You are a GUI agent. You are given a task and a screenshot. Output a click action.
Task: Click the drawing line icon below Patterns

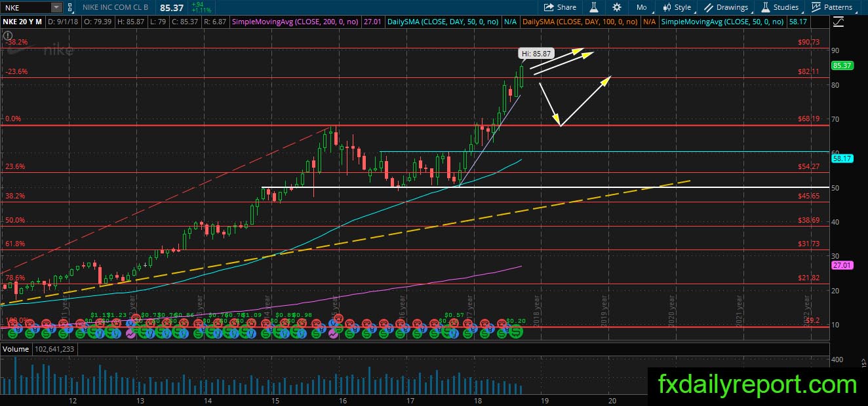[837, 22]
